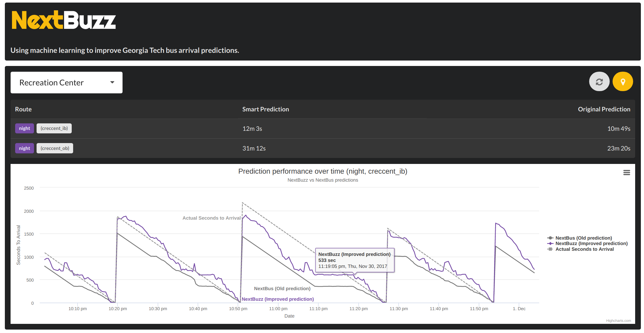This screenshot has width=644, height=333.
Task: Click the NextBuzz logo
Action: pos(64,20)
